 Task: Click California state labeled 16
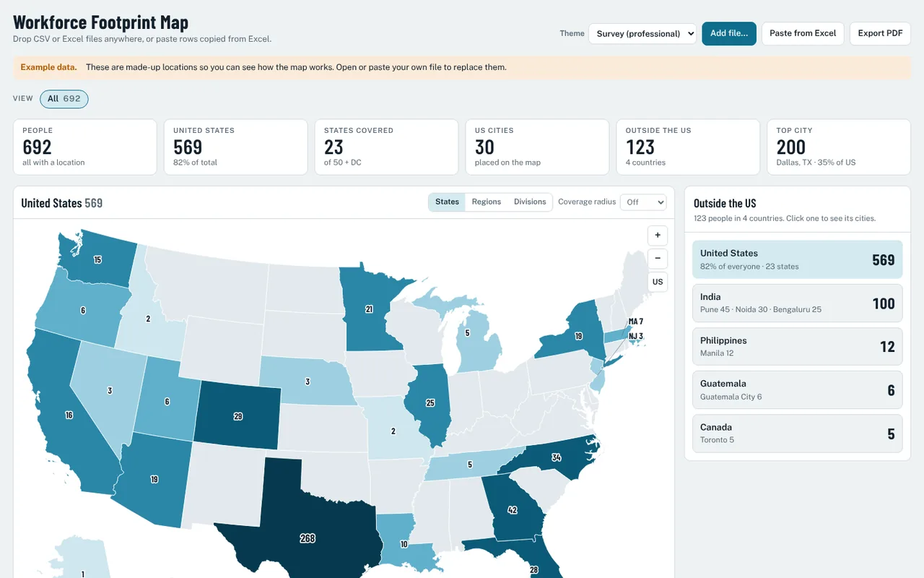pyautogui.click(x=69, y=415)
